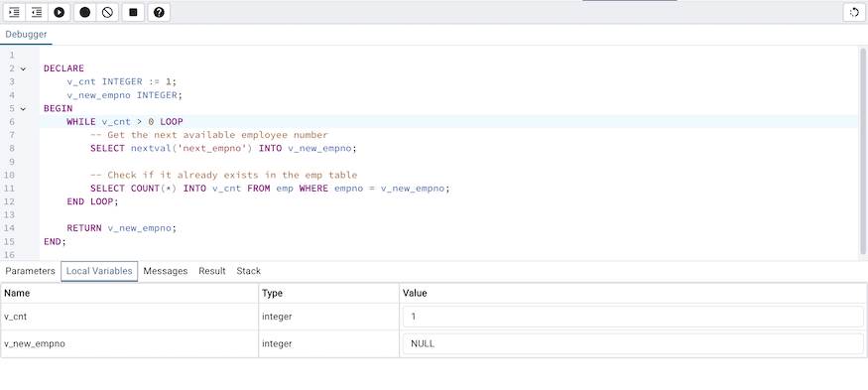The height and width of the screenshot is (390, 868).
Task: Click the integer type cell for v_cnt
Action: (328, 317)
